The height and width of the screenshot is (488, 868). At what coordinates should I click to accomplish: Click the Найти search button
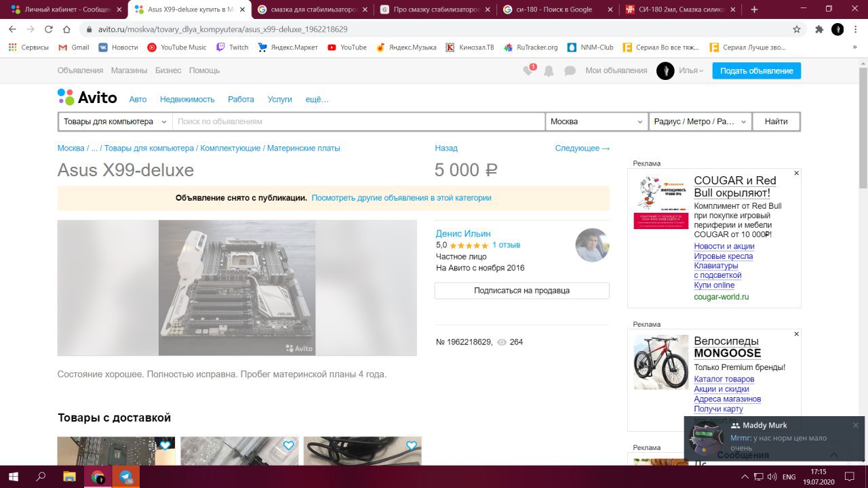click(776, 121)
